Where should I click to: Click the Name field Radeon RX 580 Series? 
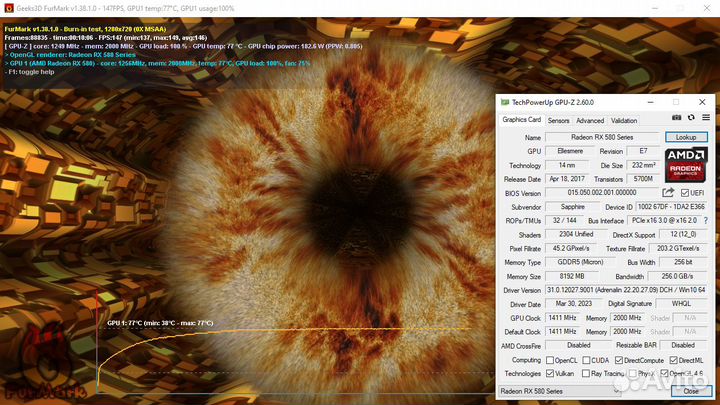(x=602, y=137)
